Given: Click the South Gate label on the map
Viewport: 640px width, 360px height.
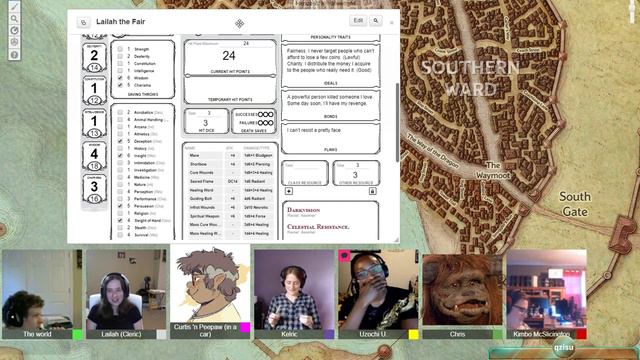Looking at the screenshot, I should [575, 204].
